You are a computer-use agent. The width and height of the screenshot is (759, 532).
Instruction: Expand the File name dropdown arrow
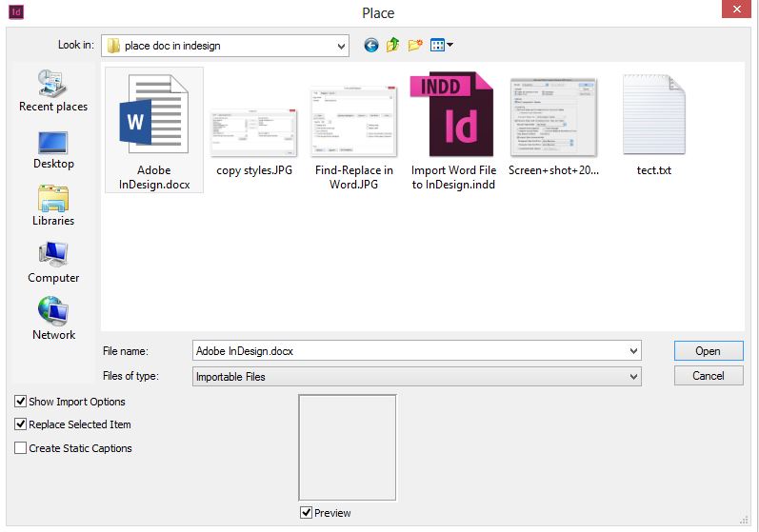633,351
